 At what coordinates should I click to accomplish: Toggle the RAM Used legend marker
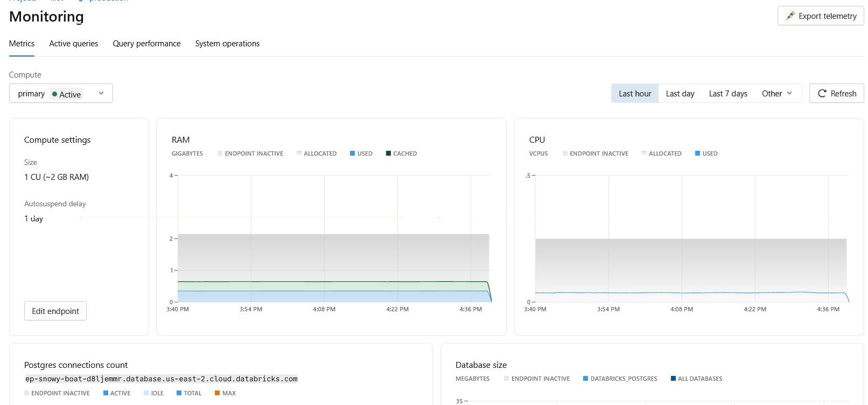coord(352,153)
